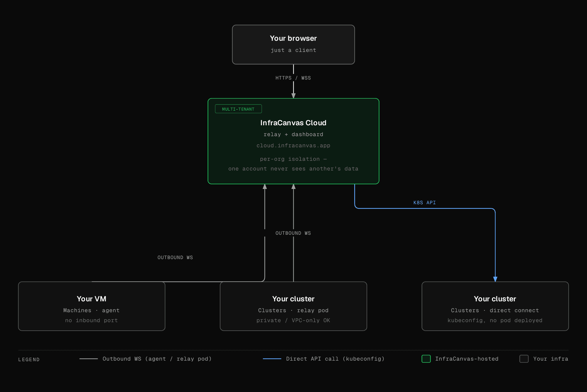Click the gray 'Your infra' swatch
This screenshot has width=587, height=392.
[x=524, y=359]
